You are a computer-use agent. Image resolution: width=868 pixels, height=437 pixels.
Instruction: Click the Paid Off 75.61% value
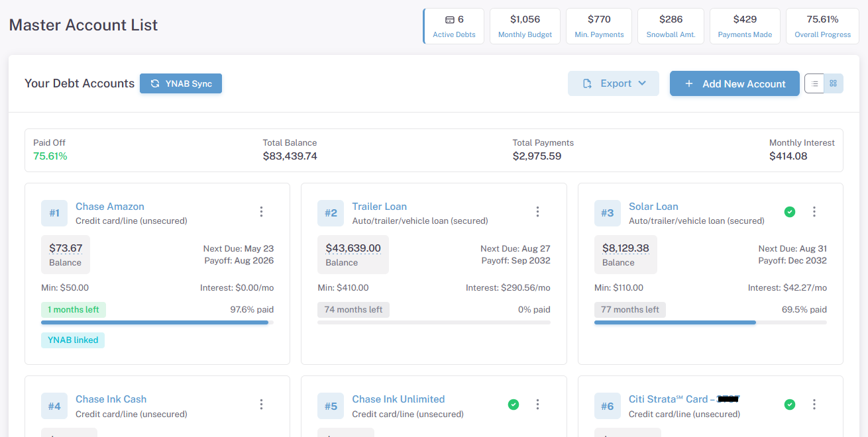pyautogui.click(x=50, y=156)
